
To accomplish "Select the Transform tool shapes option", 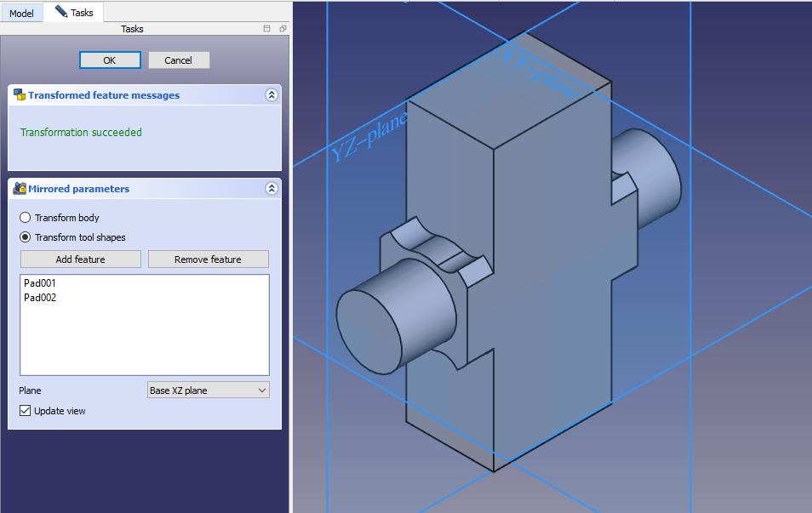I will tap(26, 237).
